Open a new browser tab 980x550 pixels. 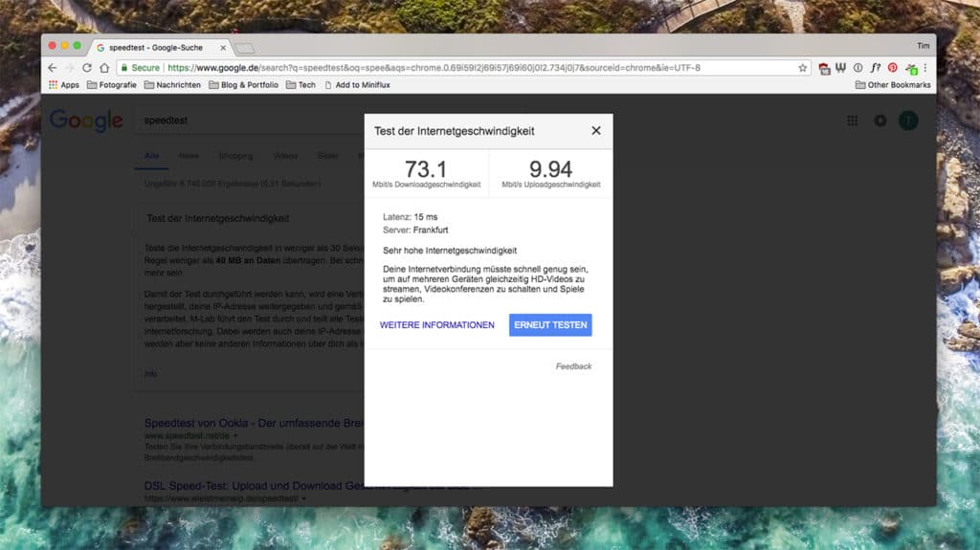(244, 48)
